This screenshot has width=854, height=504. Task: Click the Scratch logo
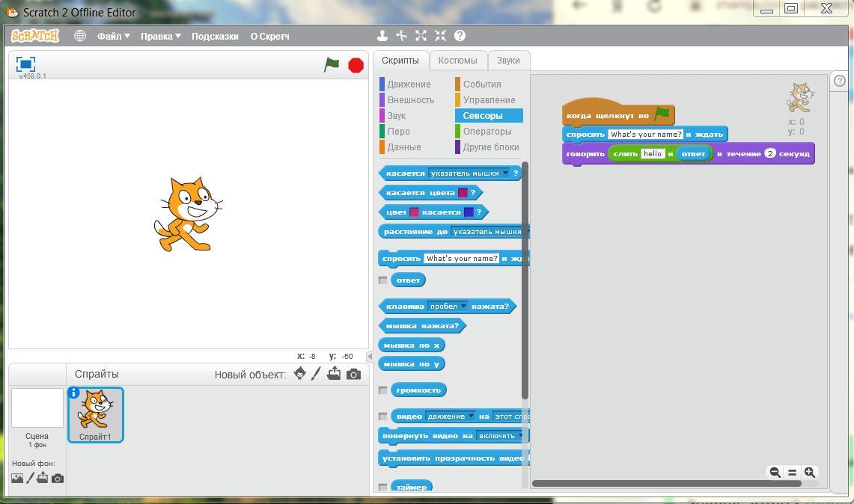tap(35, 36)
